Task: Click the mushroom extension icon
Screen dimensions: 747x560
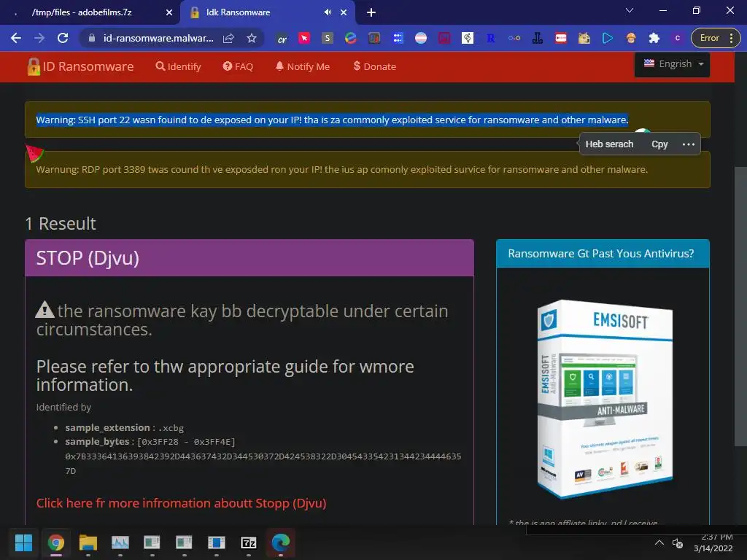Action: tap(631, 38)
